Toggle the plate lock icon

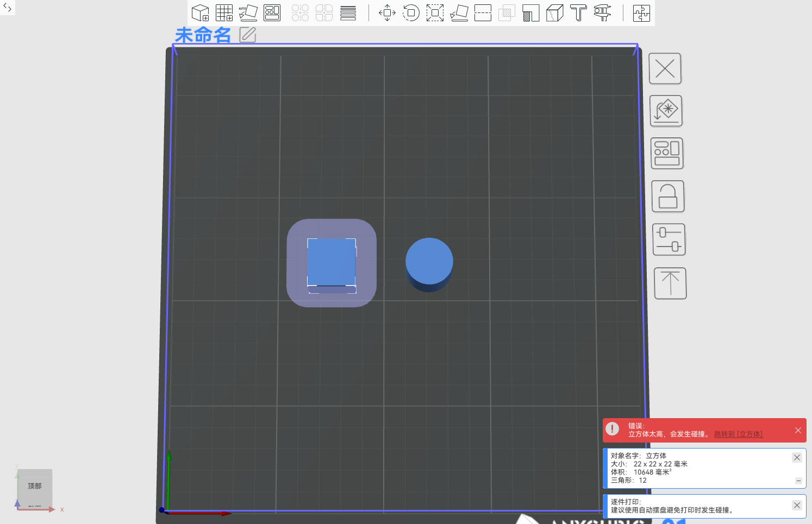(668, 197)
